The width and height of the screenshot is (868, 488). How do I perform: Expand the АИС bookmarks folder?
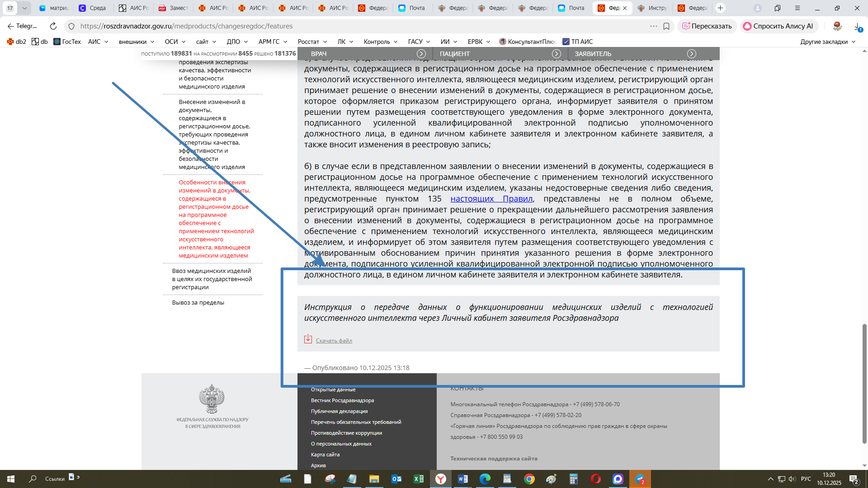(x=98, y=42)
